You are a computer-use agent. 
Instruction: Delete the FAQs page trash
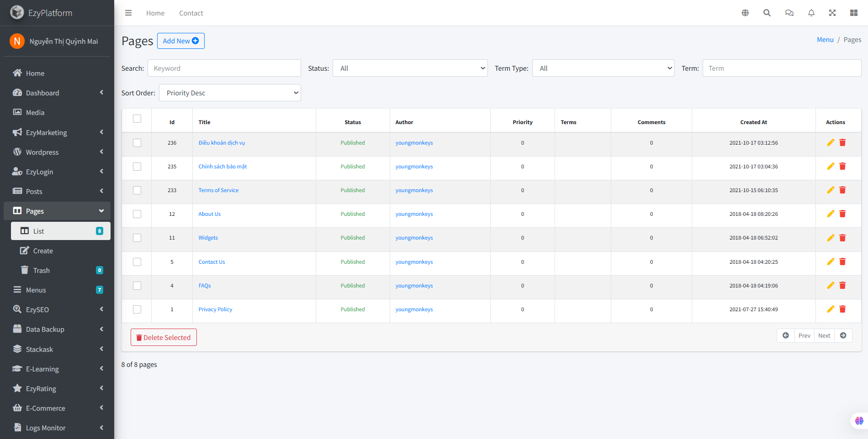click(x=842, y=286)
